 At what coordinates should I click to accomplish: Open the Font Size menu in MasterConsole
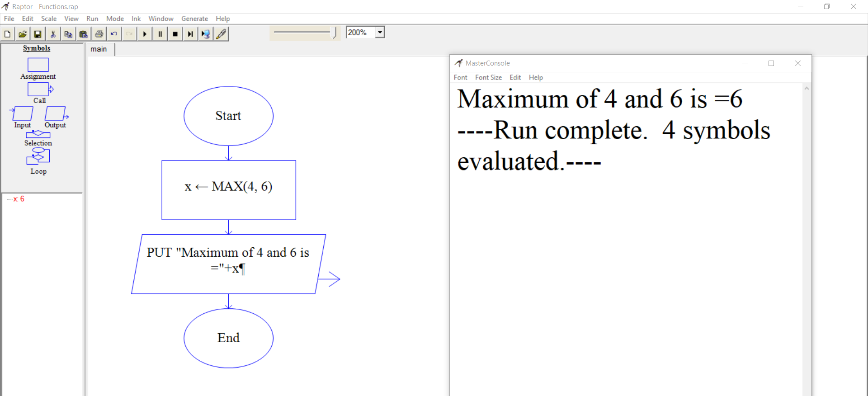pos(488,77)
